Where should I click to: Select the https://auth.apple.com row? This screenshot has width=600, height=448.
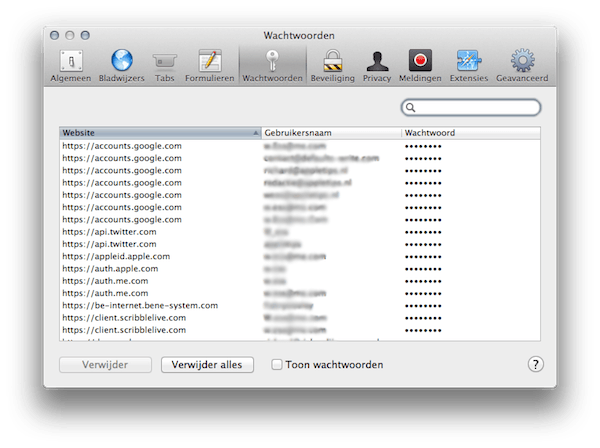[300, 269]
